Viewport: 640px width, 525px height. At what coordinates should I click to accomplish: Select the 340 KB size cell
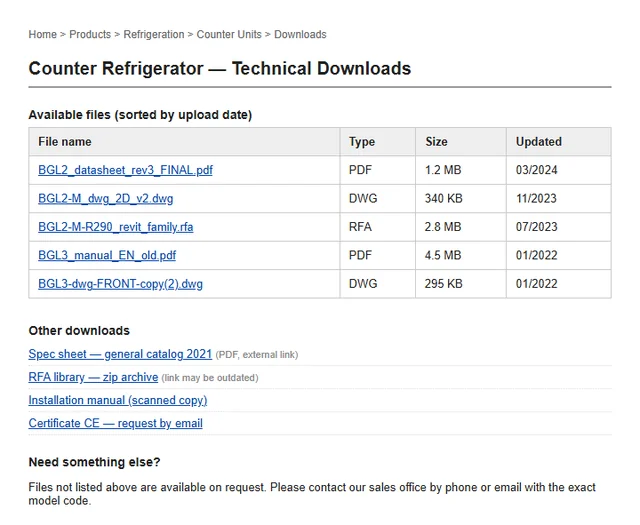click(461, 198)
